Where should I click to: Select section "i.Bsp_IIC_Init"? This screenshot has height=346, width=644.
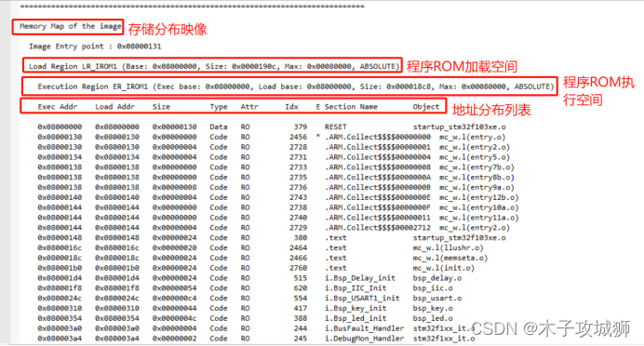pos(356,288)
